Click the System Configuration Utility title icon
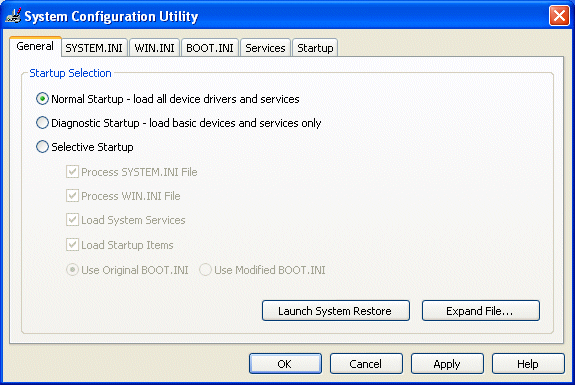Image resolution: width=575 pixels, height=385 pixels. pyautogui.click(x=13, y=16)
